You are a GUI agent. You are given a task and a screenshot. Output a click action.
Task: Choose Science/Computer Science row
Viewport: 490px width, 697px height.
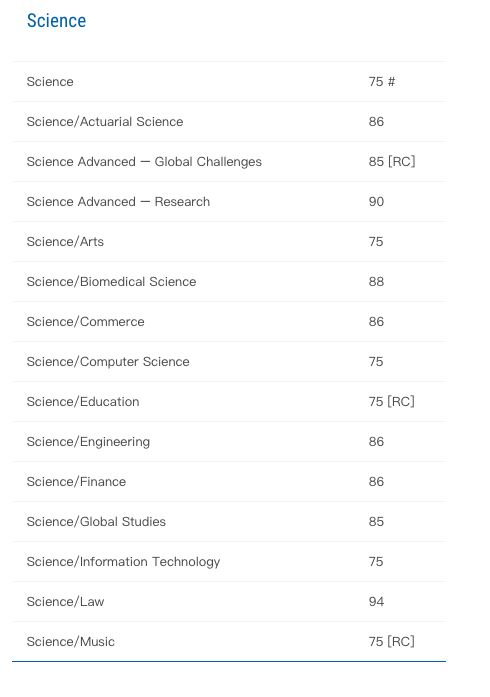pos(229,362)
